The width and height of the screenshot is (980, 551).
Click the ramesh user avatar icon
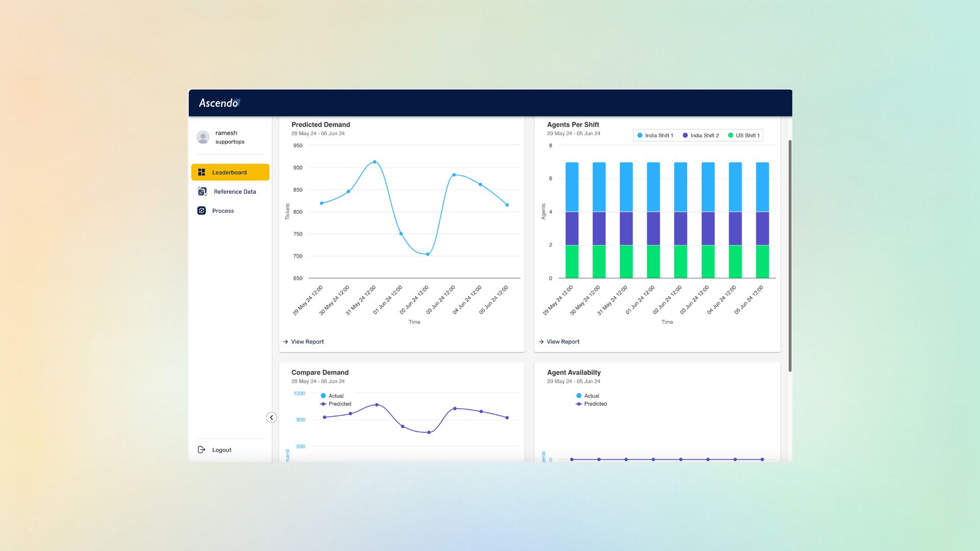pos(203,137)
